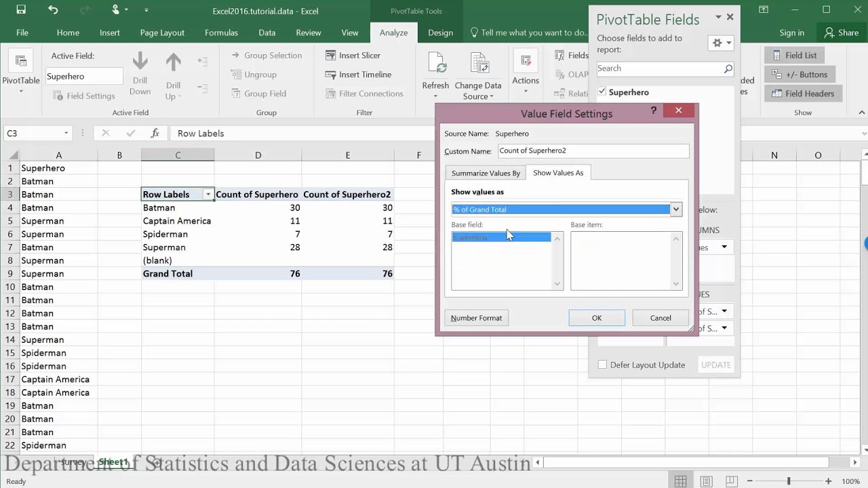Switch to the Insert ribbon tab

[109, 33]
